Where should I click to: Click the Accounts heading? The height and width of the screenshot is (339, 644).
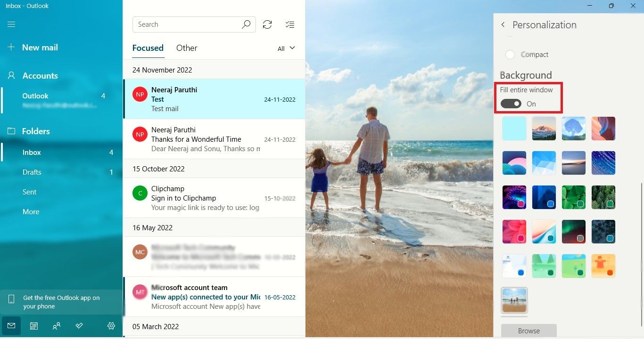40,76
